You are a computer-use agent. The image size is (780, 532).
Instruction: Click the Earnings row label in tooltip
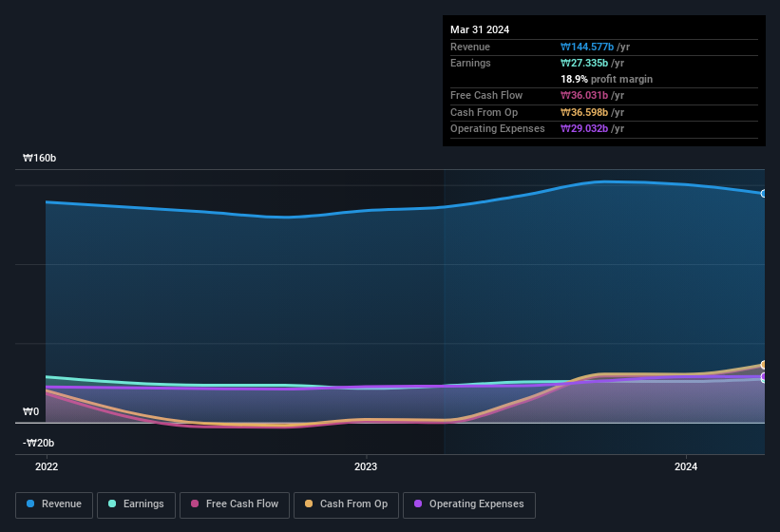pyautogui.click(x=470, y=63)
